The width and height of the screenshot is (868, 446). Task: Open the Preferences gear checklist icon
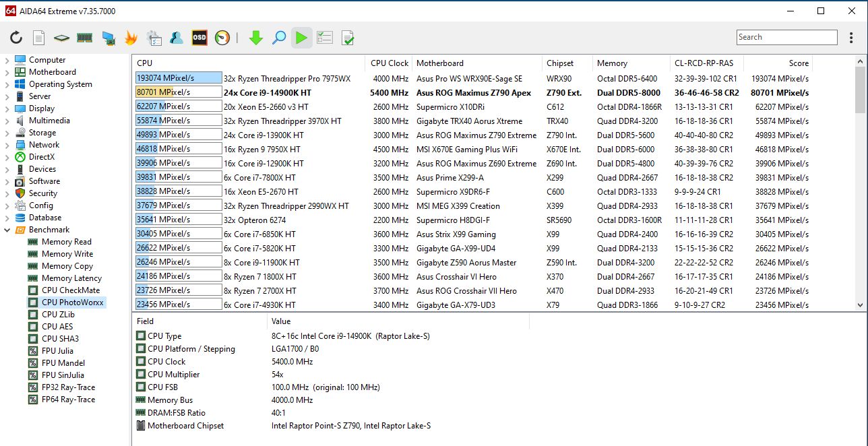[154, 38]
